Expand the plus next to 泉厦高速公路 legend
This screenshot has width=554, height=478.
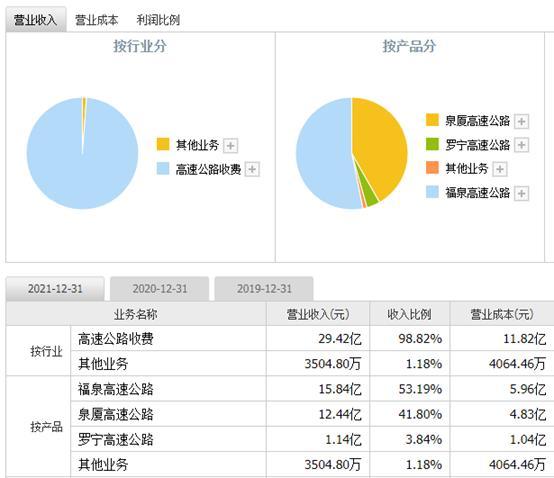(521, 122)
